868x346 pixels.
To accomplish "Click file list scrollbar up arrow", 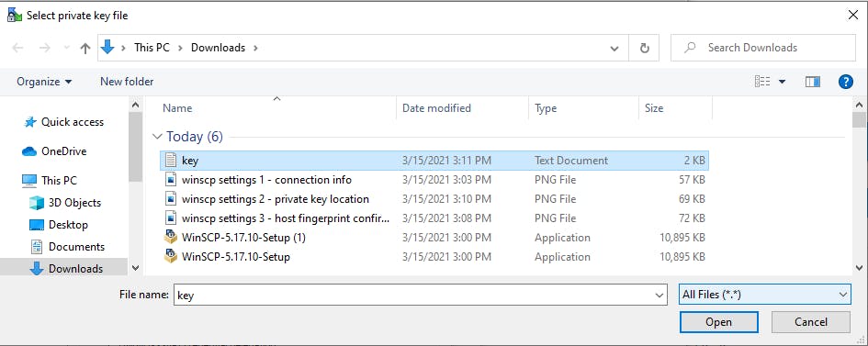I will (x=859, y=104).
